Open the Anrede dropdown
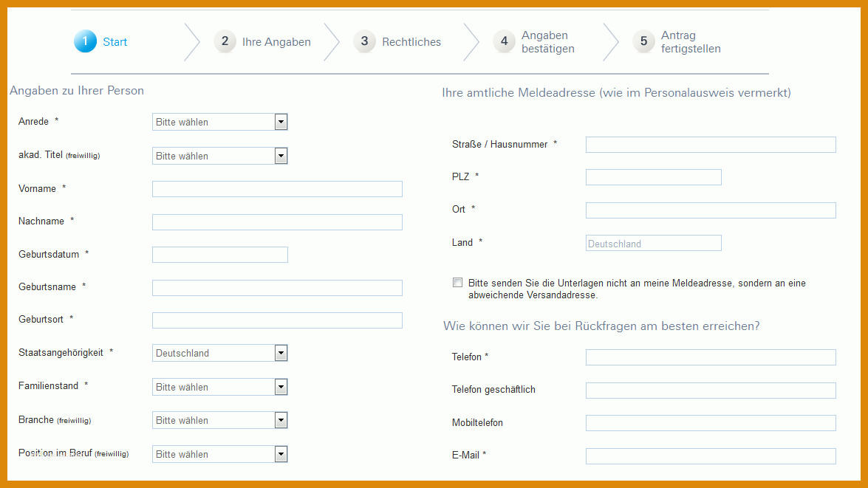The image size is (868, 488). click(219, 122)
